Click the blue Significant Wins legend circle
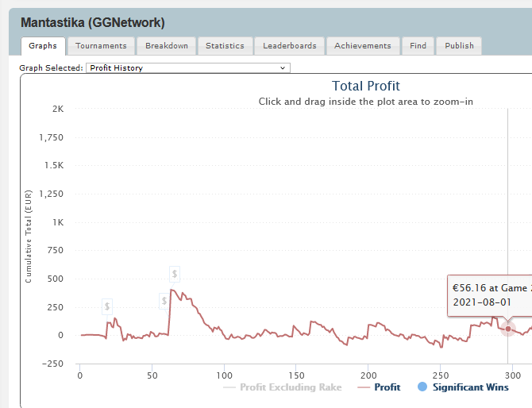532x408 pixels. pyautogui.click(x=422, y=387)
